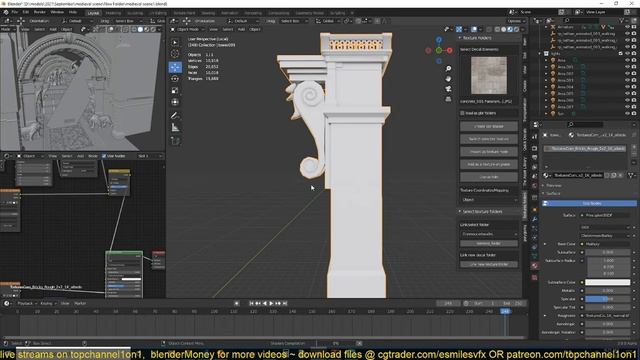Screen dimensions: 640x360
Task: Open the viewport Add menu
Action: [x=241, y=29]
